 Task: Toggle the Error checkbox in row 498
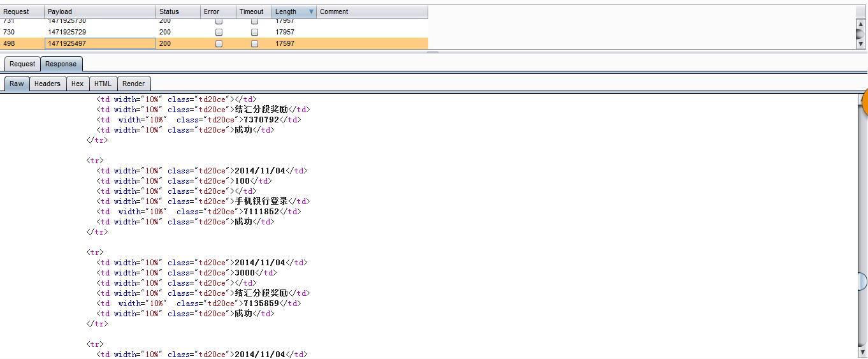[x=219, y=43]
